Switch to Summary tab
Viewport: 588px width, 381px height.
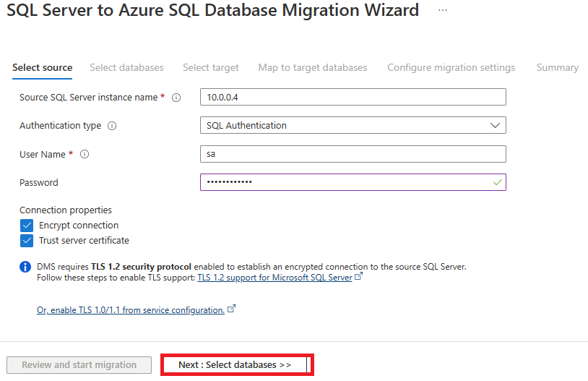[x=557, y=67]
